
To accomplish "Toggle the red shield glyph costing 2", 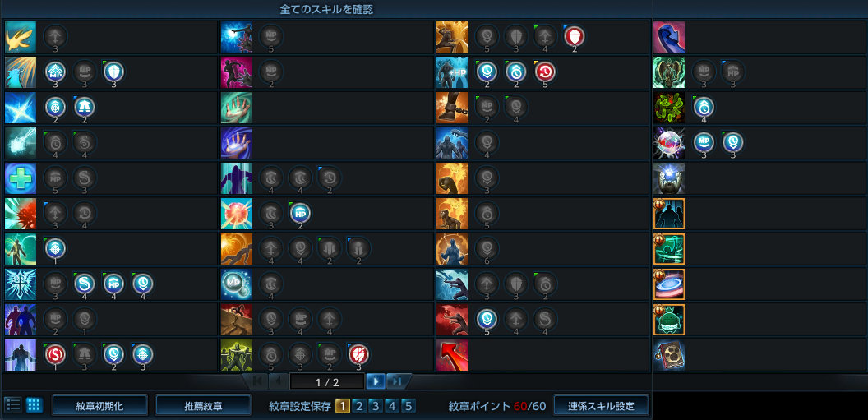I will pyautogui.click(x=574, y=36).
